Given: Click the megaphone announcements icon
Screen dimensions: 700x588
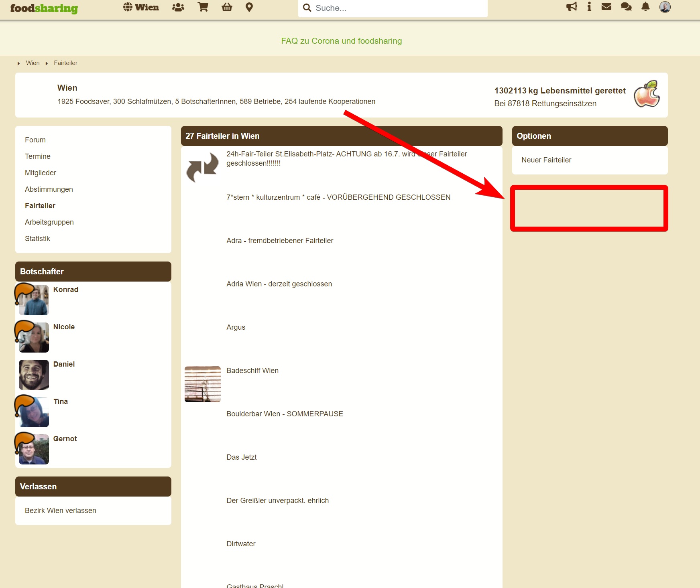Looking at the screenshot, I should coord(572,7).
